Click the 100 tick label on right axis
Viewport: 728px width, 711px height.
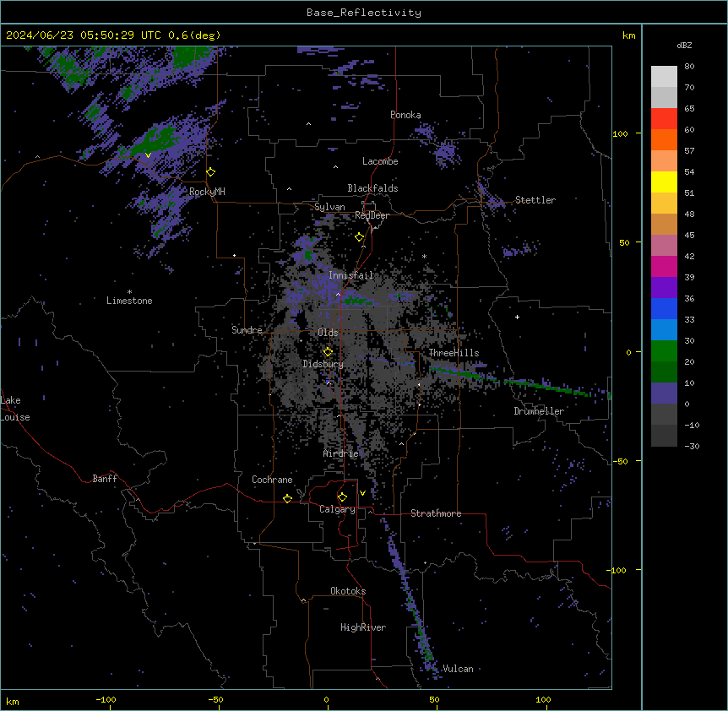(620, 133)
